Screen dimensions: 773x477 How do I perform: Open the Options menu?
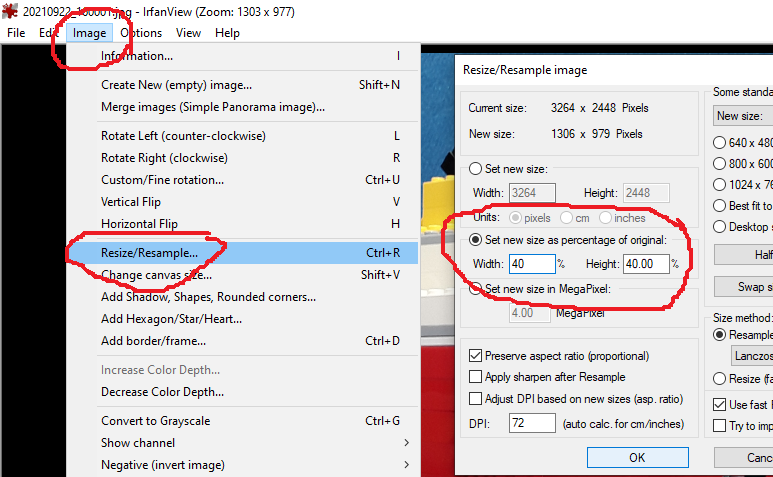point(140,33)
